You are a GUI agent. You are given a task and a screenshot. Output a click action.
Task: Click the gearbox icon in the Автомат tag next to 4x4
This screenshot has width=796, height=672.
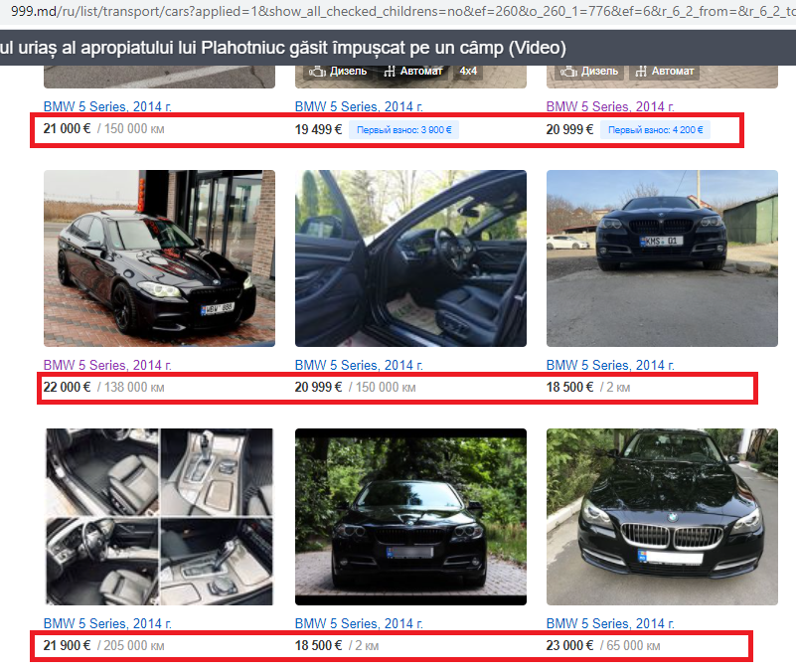390,72
